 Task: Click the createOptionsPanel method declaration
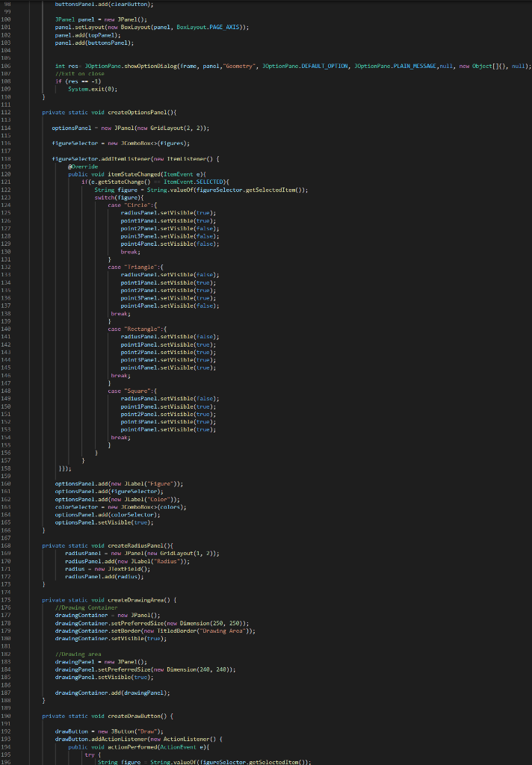click(109, 112)
